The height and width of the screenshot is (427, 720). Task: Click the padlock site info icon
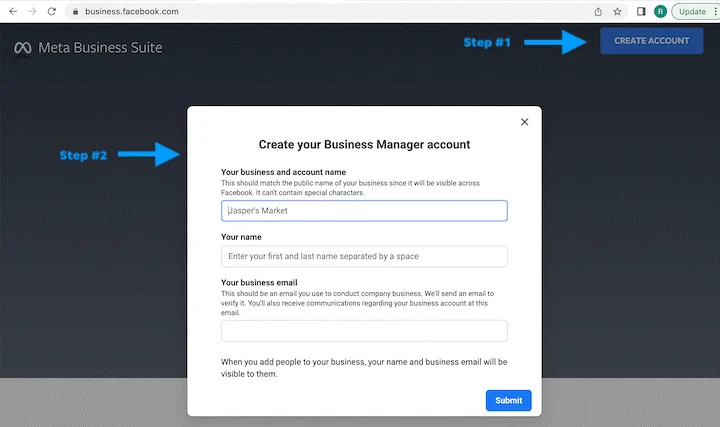point(74,12)
